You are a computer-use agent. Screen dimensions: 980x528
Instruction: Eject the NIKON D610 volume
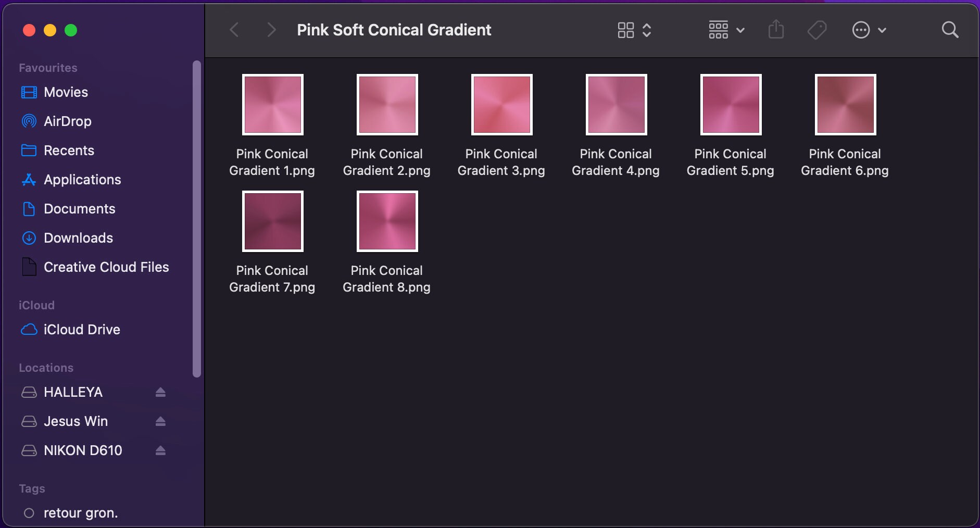point(160,450)
